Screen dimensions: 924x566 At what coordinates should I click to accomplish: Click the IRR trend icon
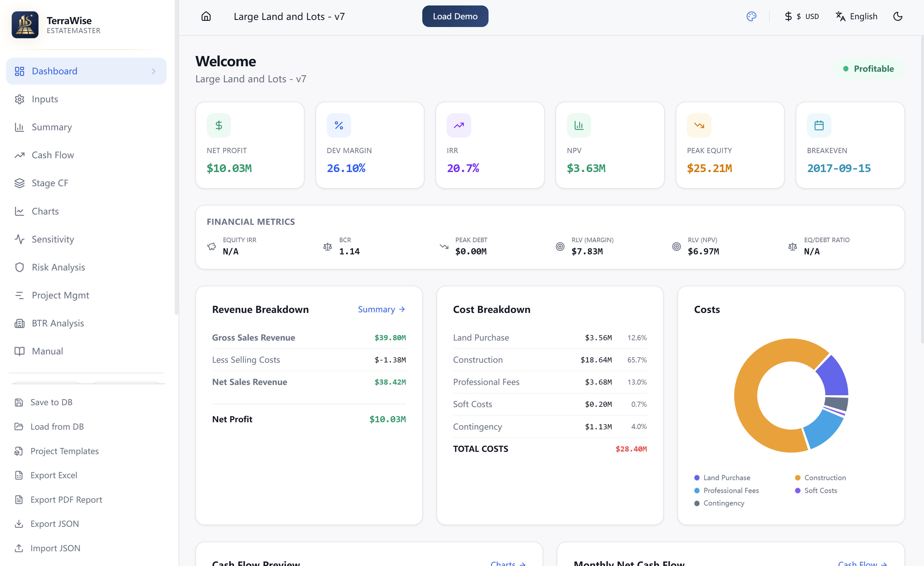point(459,125)
